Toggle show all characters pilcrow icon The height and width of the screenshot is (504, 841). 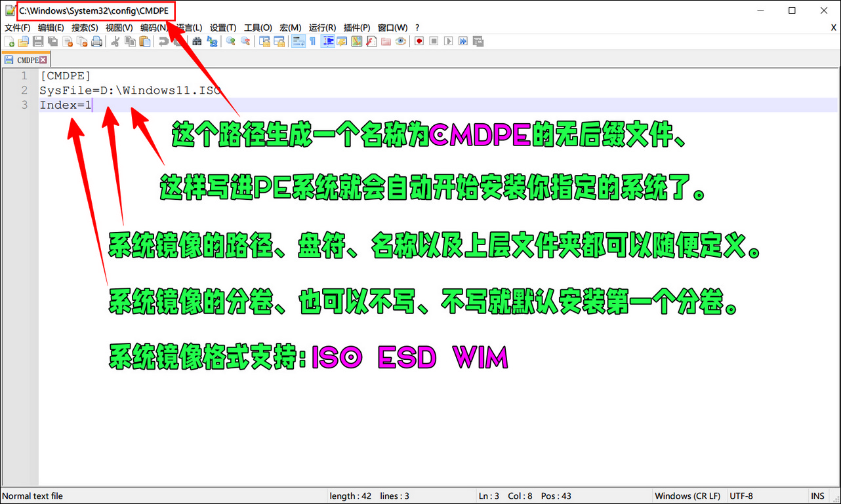[x=312, y=41]
